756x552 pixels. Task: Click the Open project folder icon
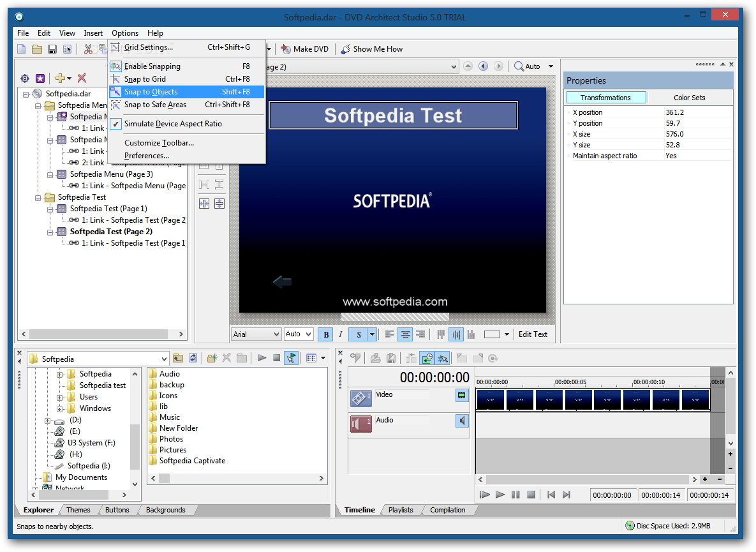[37, 49]
